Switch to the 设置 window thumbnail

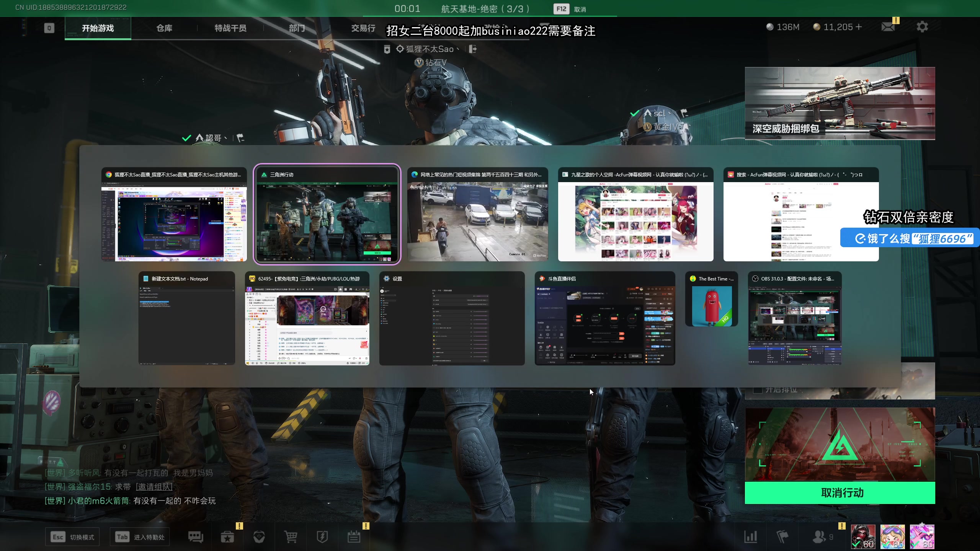coord(452,318)
